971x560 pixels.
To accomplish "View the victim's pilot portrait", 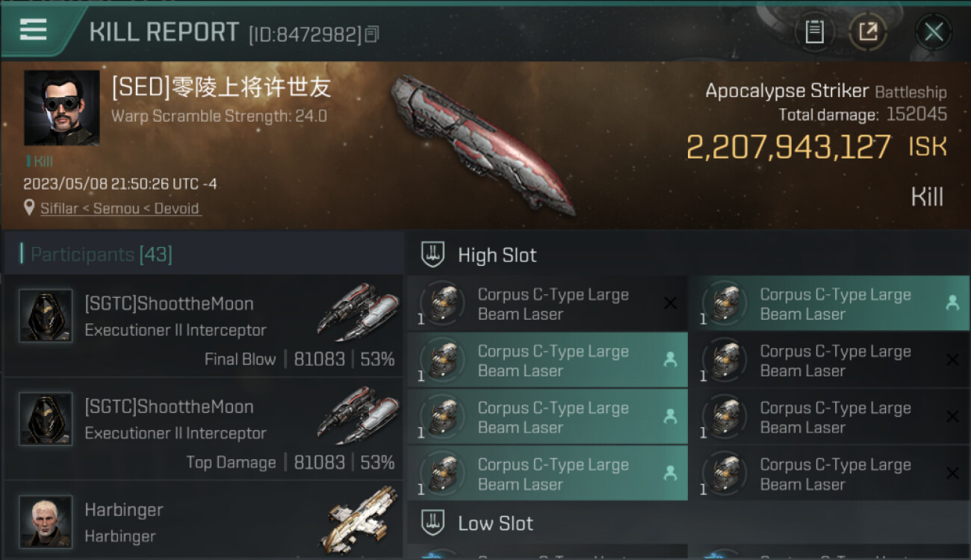I will point(61,108).
